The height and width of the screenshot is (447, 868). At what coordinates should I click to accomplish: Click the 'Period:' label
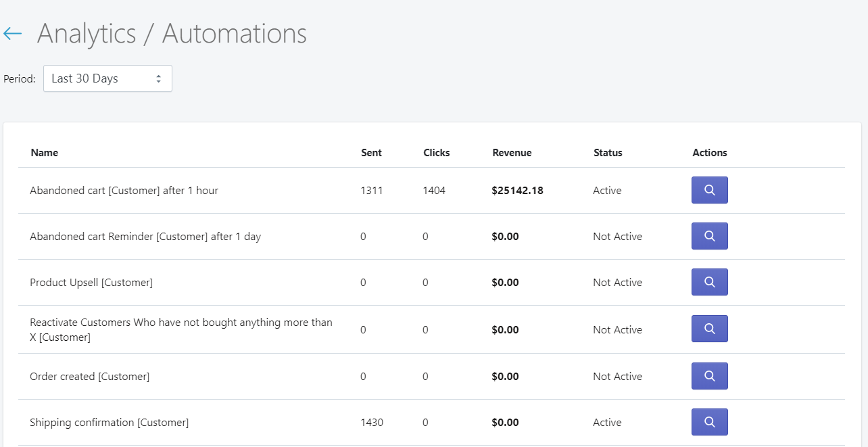(20, 79)
